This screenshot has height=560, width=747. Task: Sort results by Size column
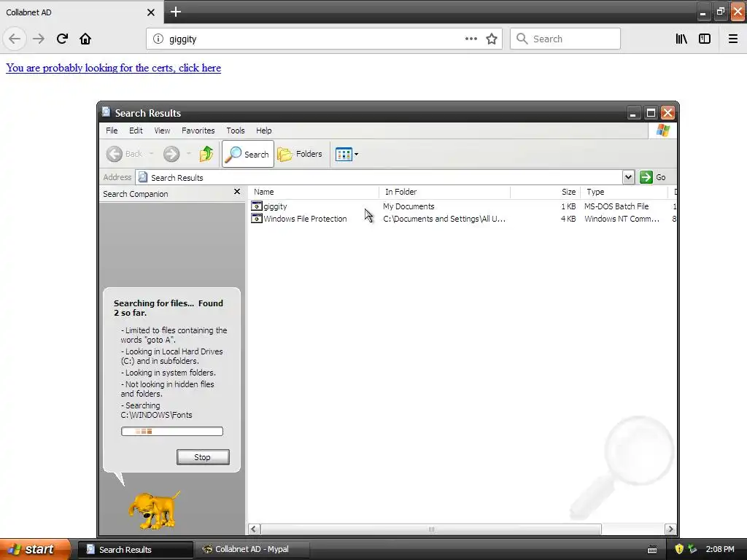click(x=545, y=192)
